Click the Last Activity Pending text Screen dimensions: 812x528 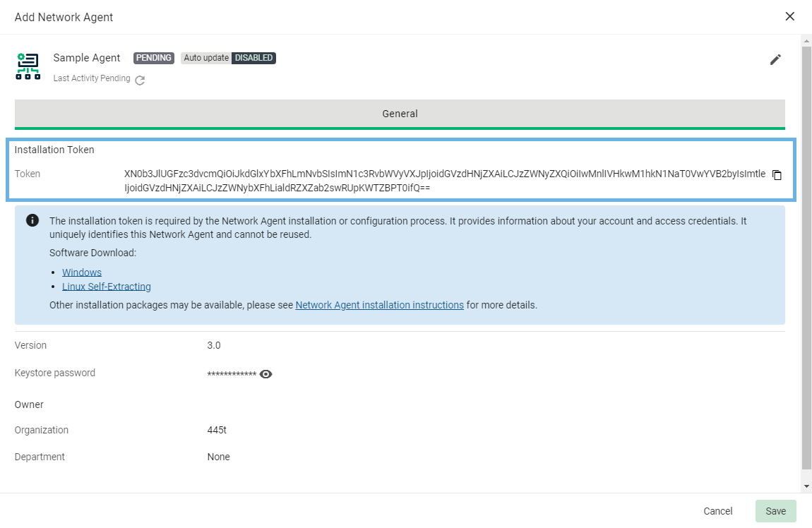point(92,78)
